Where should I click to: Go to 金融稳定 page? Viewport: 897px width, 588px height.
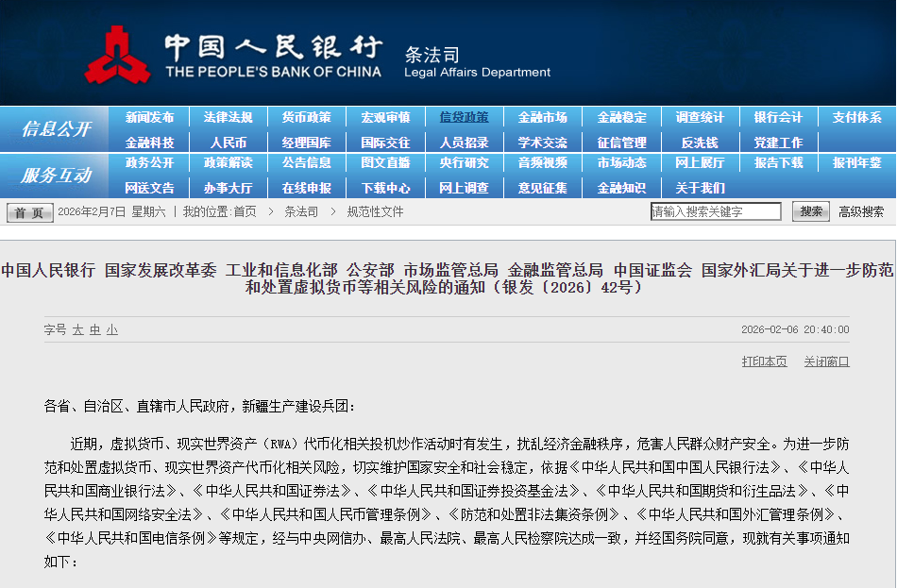[x=622, y=117]
